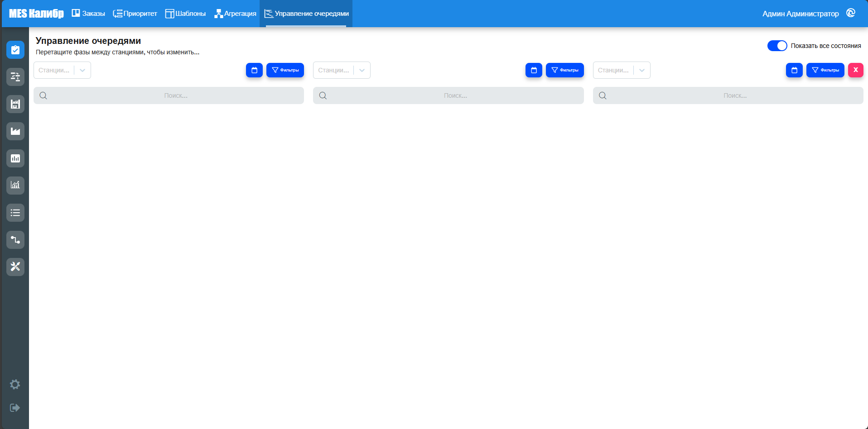Click Админ Администратор user name
Image resolution: width=868 pixels, height=429 pixels.
[x=800, y=14]
